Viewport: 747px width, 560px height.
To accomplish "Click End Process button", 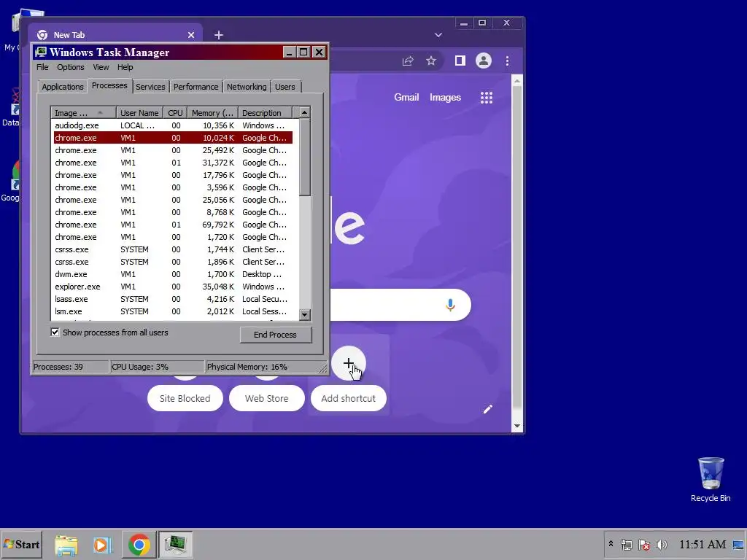I will 275,335.
